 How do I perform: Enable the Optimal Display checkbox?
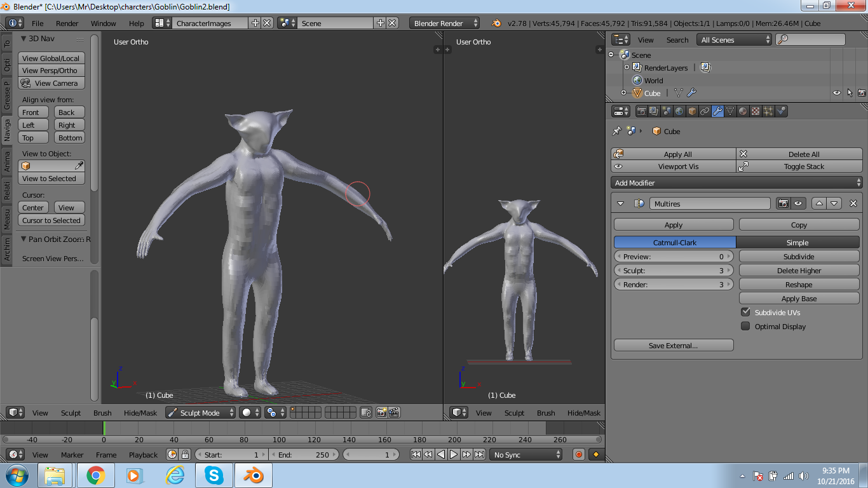pos(746,327)
